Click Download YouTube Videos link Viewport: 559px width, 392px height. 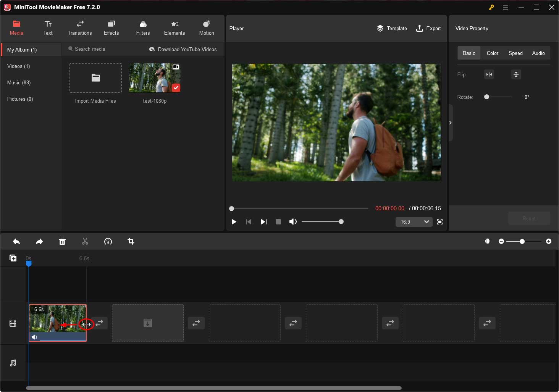click(183, 49)
